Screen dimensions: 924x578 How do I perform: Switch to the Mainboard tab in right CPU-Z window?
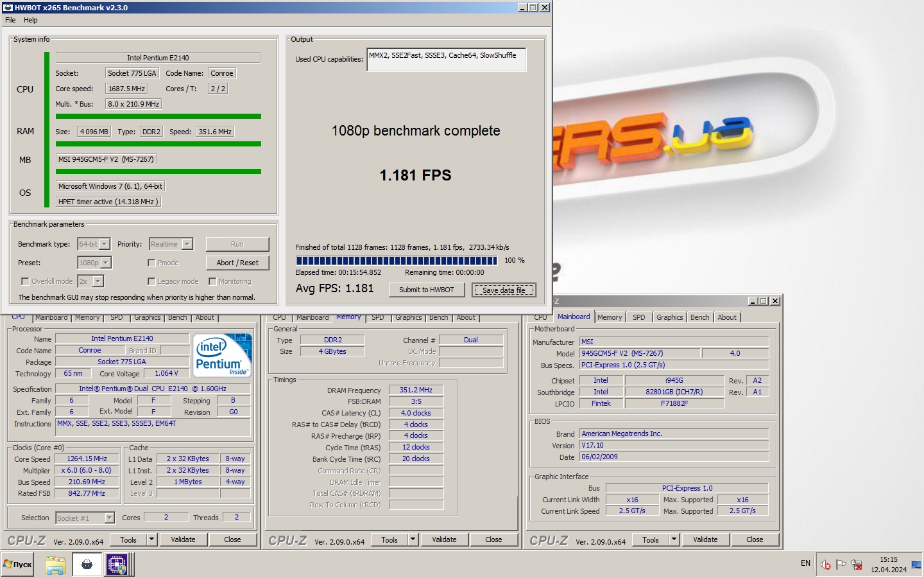click(x=574, y=317)
